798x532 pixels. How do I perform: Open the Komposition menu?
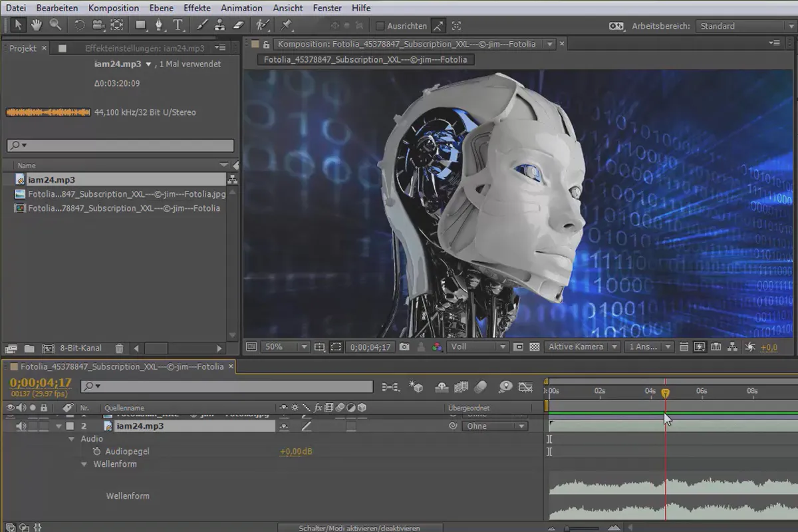coord(114,8)
